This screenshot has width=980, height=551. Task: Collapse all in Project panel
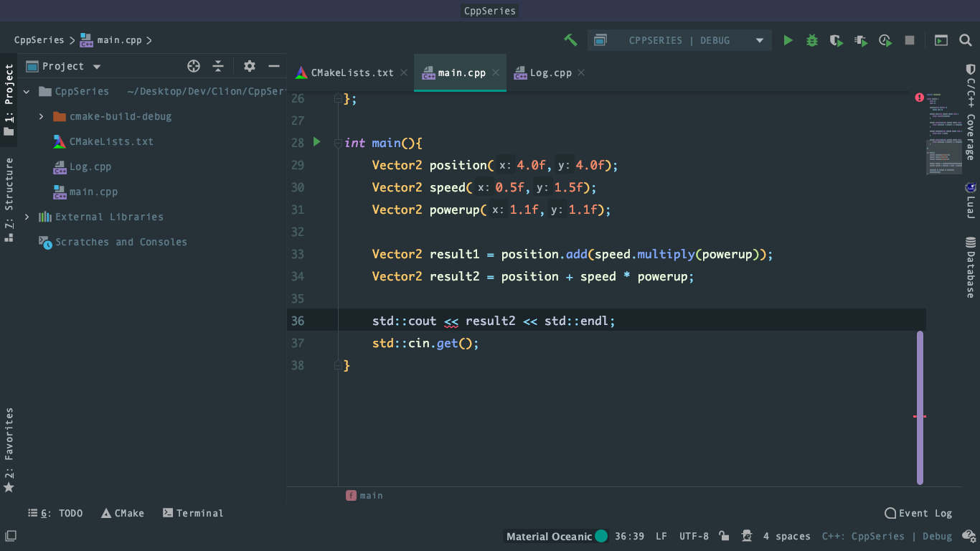tap(218, 66)
